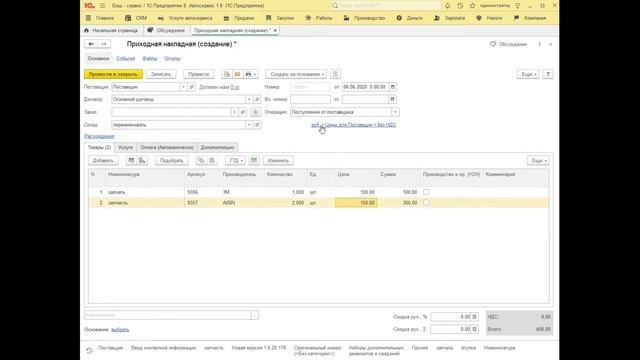Open the Файлы page link of the document
The height and width of the screenshot is (360, 640).
click(x=149, y=59)
